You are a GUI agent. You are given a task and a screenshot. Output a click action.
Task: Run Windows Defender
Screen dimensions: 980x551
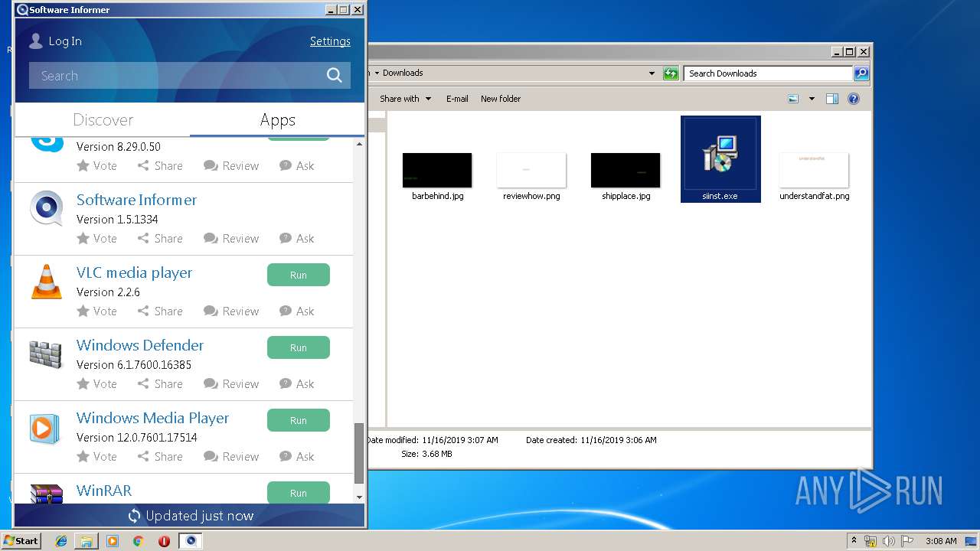pos(299,347)
